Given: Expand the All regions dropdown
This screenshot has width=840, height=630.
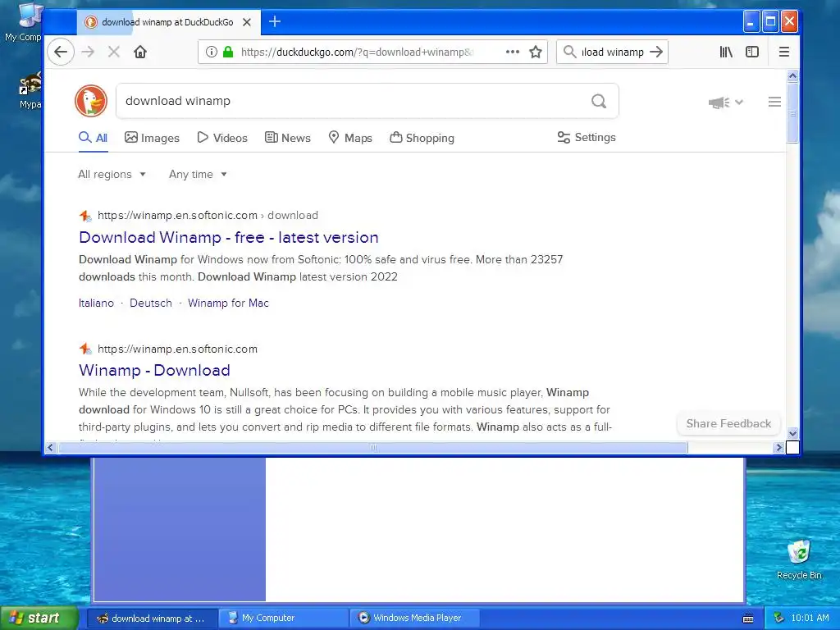Looking at the screenshot, I should [x=112, y=174].
